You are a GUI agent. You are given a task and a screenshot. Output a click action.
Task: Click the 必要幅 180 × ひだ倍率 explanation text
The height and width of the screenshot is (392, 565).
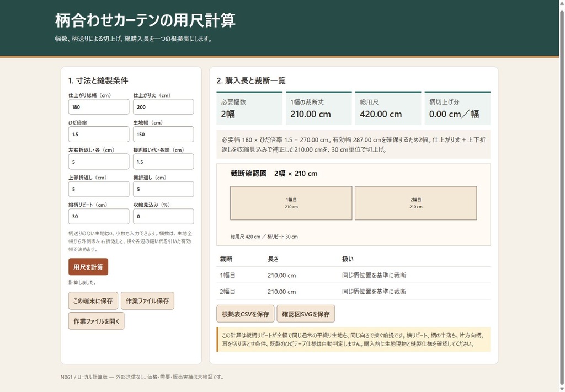click(354, 144)
